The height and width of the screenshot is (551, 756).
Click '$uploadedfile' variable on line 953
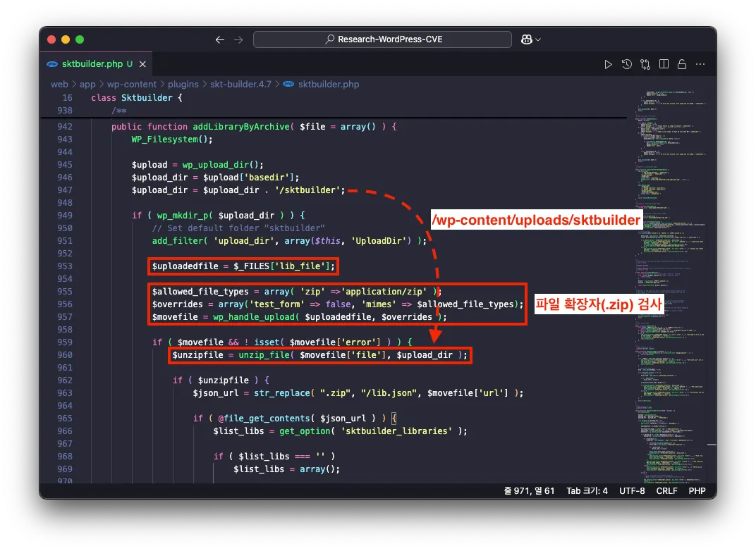pos(185,266)
